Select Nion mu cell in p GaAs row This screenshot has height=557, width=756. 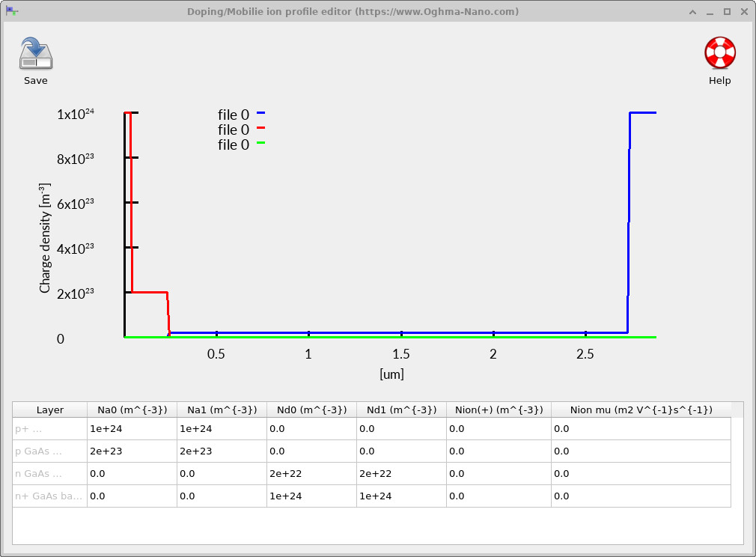(x=641, y=451)
